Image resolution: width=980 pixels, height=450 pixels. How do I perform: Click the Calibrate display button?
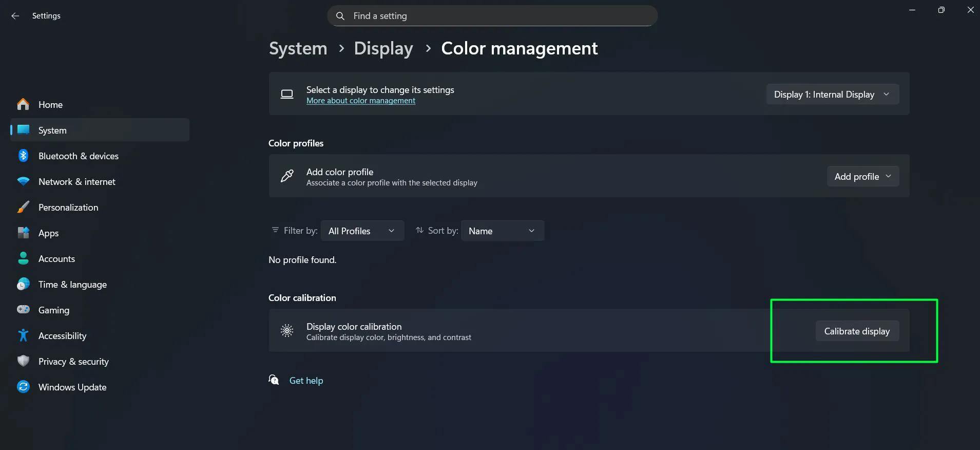point(857,331)
